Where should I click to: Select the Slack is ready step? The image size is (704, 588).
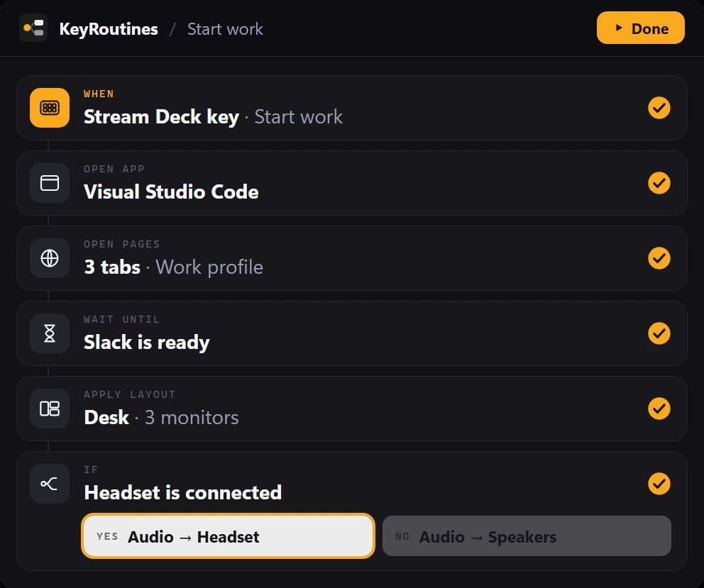point(351,333)
